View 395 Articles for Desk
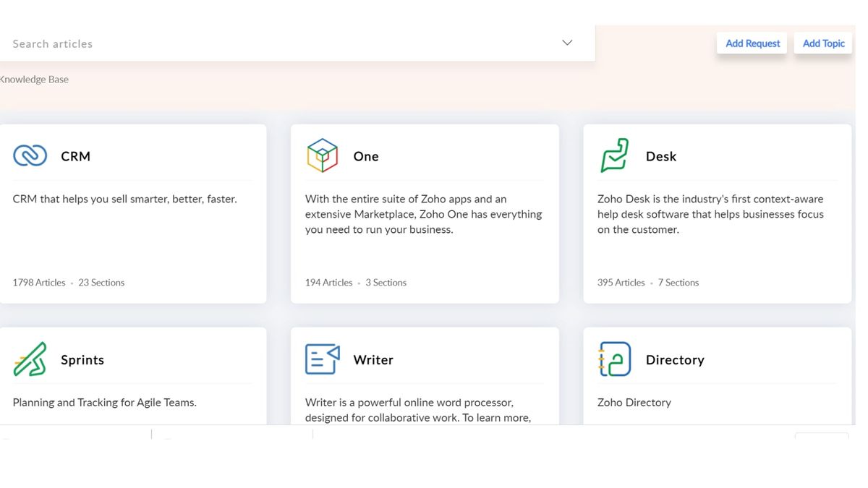Viewport: 868px width, 488px height. click(621, 282)
